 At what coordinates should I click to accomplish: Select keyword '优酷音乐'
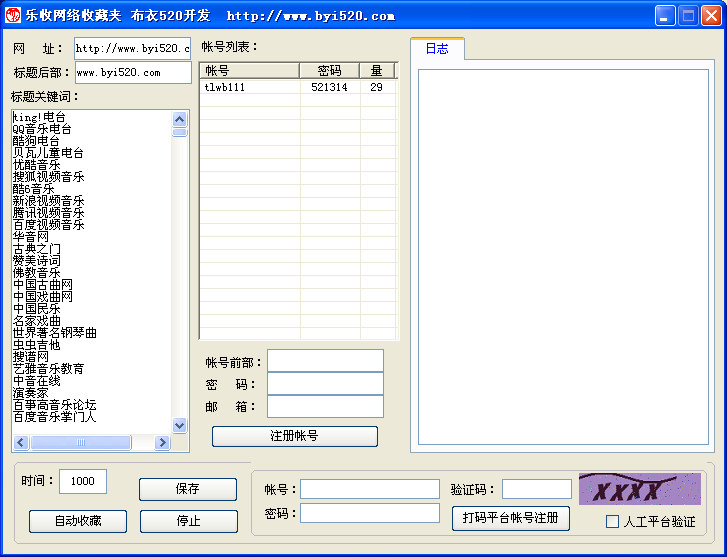click(36, 165)
